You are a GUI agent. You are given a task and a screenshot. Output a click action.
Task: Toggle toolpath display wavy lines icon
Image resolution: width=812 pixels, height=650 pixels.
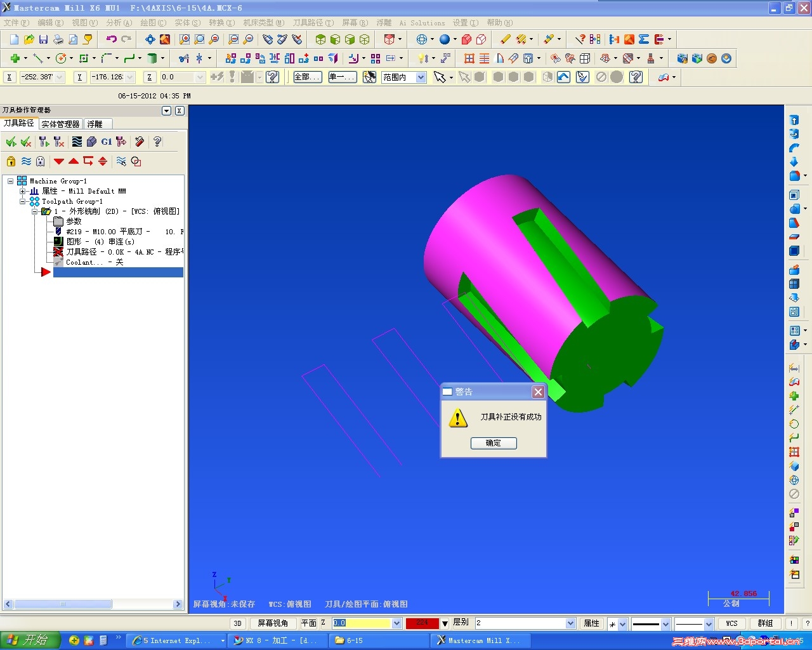[26, 161]
